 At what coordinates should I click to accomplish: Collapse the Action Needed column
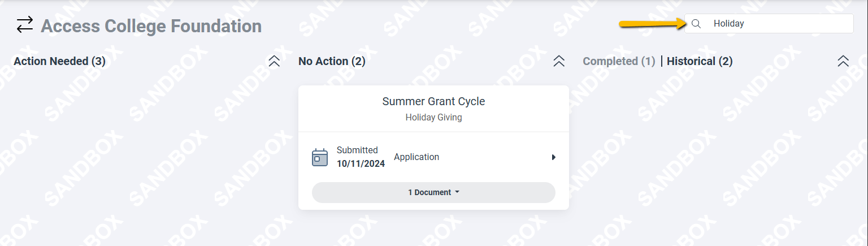274,61
